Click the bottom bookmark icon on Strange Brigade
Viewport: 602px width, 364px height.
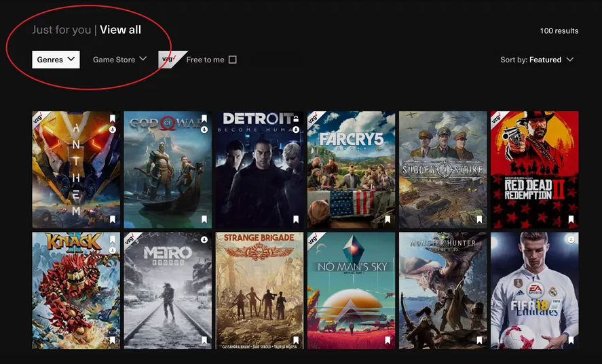tap(296, 340)
